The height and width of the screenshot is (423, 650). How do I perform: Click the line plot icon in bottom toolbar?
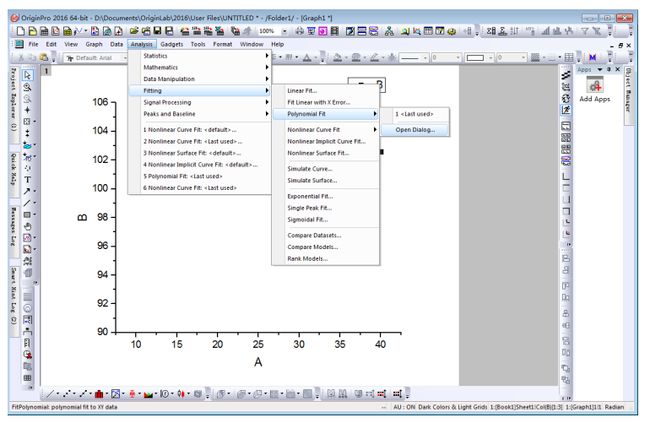pos(51,394)
